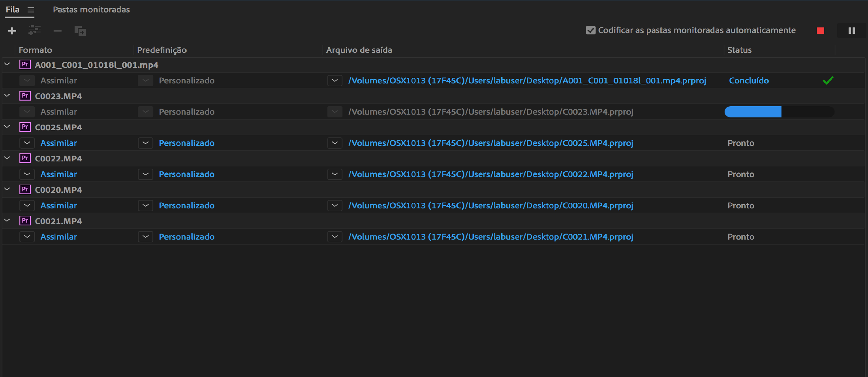This screenshot has height=377, width=868.
Task: Open the C0020.MP4 output path link
Action: pos(490,206)
